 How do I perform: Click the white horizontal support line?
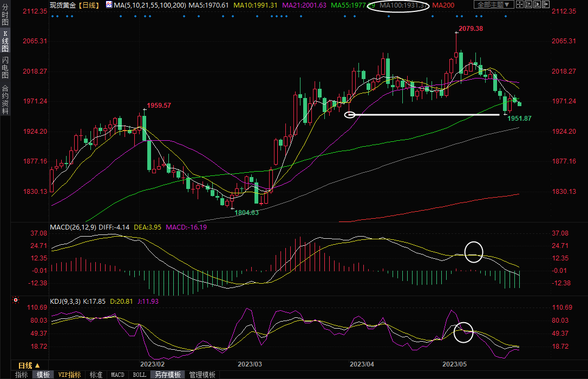422,115
